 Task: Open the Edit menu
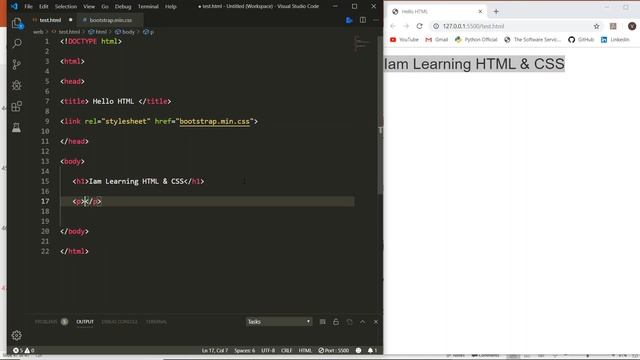(44, 7)
